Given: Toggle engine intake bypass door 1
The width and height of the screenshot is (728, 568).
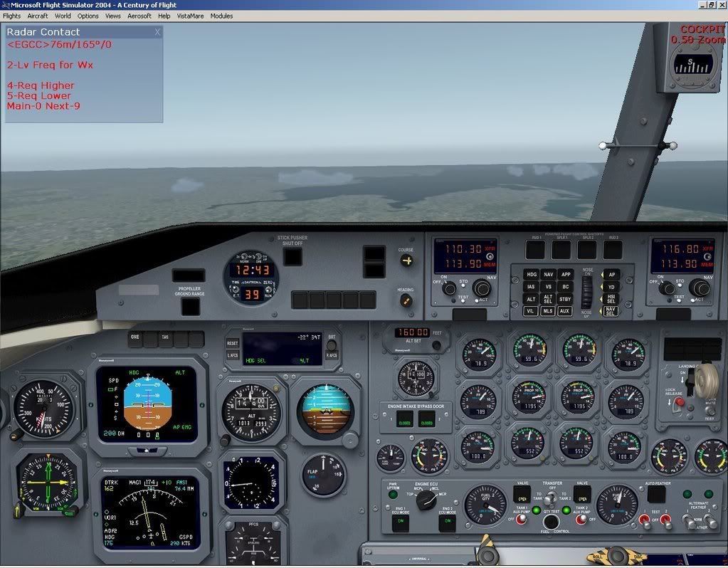Looking at the screenshot, I should pos(405,420).
